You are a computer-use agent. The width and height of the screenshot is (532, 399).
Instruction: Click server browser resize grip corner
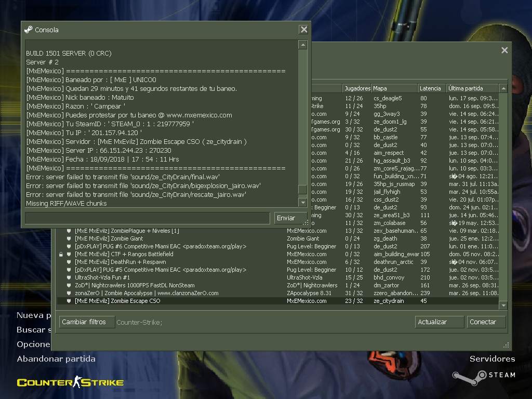click(x=506, y=345)
